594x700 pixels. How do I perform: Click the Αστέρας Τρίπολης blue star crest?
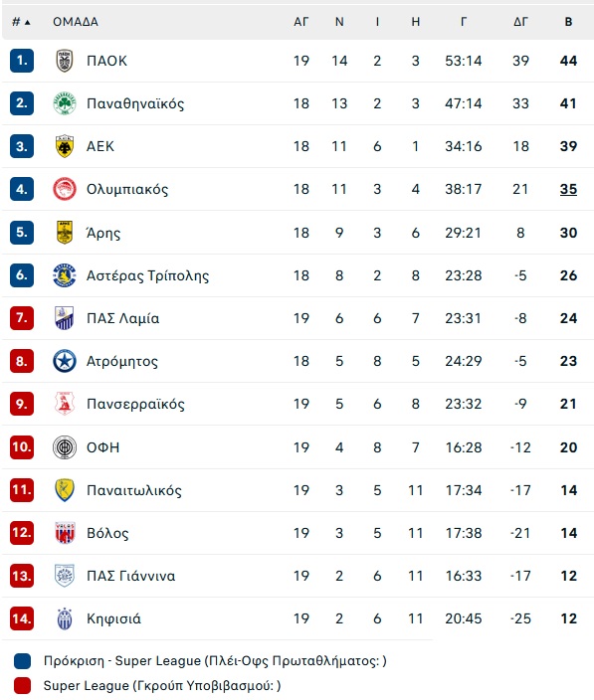click(x=65, y=275)
